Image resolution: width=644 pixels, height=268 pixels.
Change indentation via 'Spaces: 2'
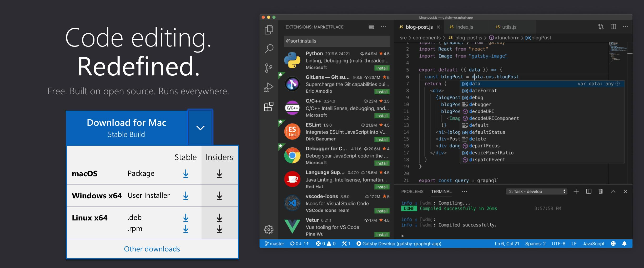535,244
